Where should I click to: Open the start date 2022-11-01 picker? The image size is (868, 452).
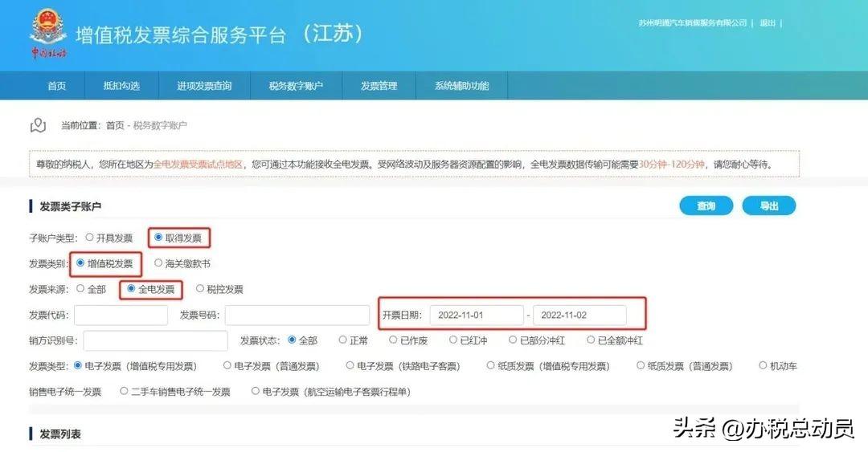pyautogui.click(x=476, y=316)
